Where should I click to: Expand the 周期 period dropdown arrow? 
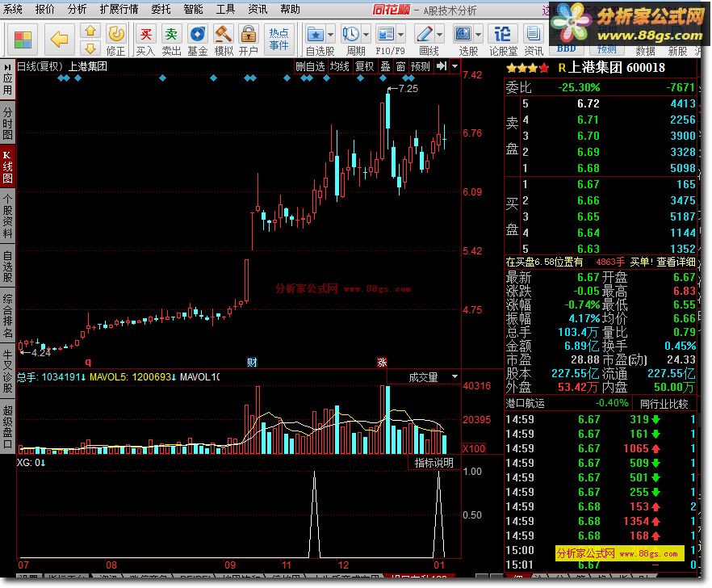366,35
